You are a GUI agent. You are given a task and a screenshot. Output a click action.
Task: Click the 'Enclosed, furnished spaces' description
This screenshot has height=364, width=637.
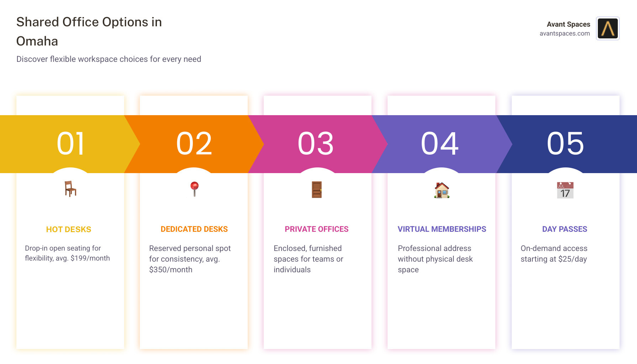[309, 259]
